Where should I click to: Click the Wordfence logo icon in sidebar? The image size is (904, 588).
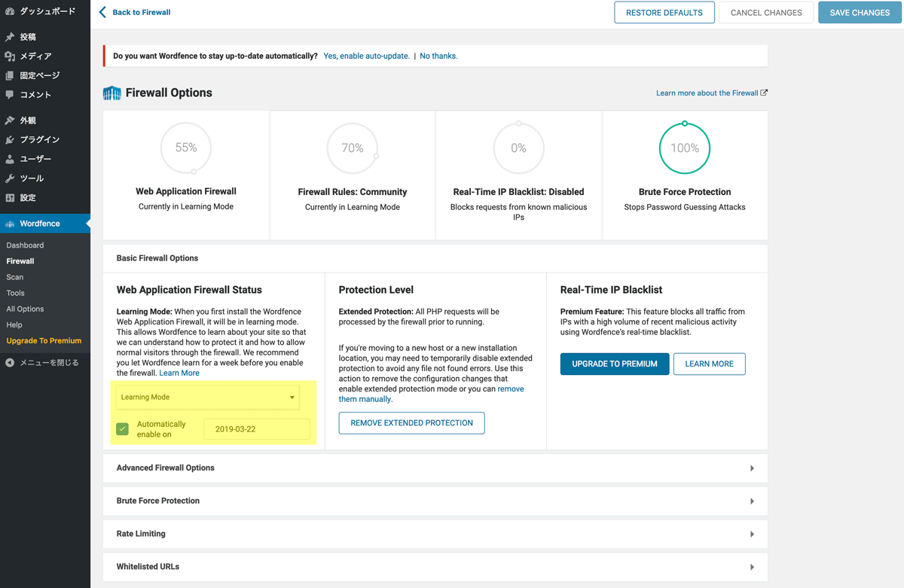click(10, 224)
